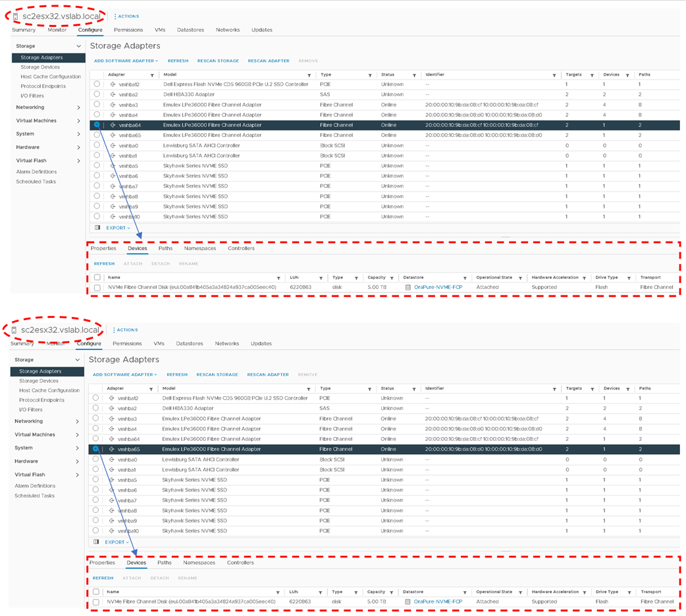Open Controllers tab in vmhba64-selected view
This screenshot has height=616, width=686.
click(x=241, y=248)
